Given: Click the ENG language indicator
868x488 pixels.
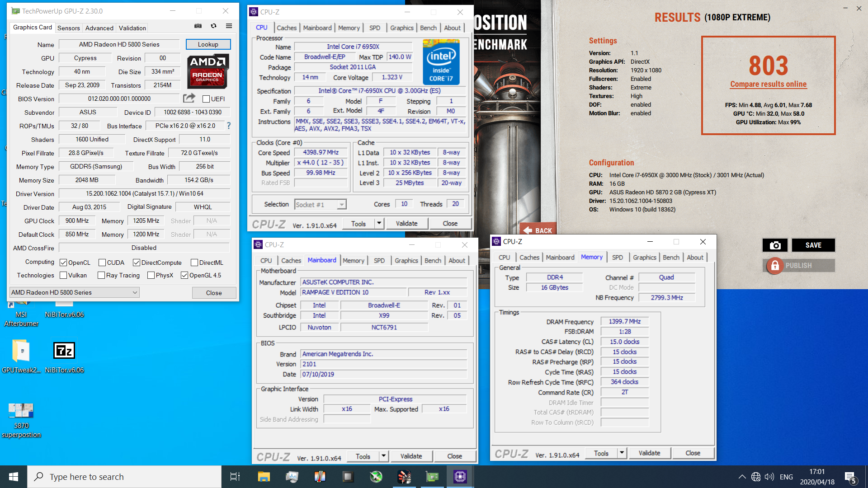Looking at the screenshot, I should pos(786,477).
